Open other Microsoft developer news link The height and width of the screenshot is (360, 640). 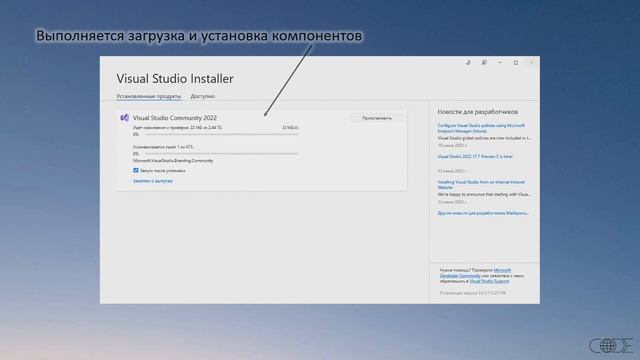click(483, 213)
